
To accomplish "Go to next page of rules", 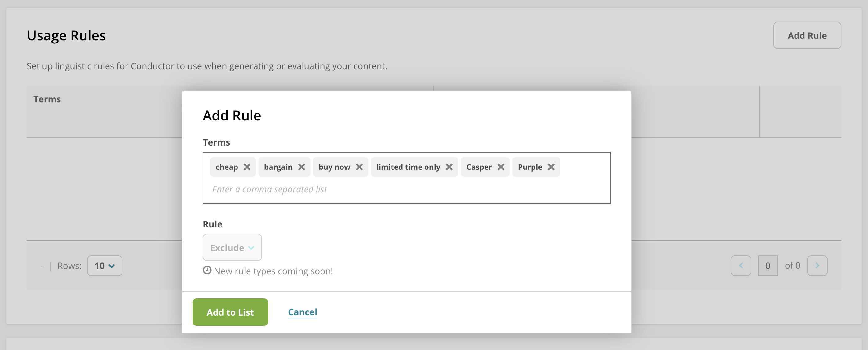I will (817, 266).
